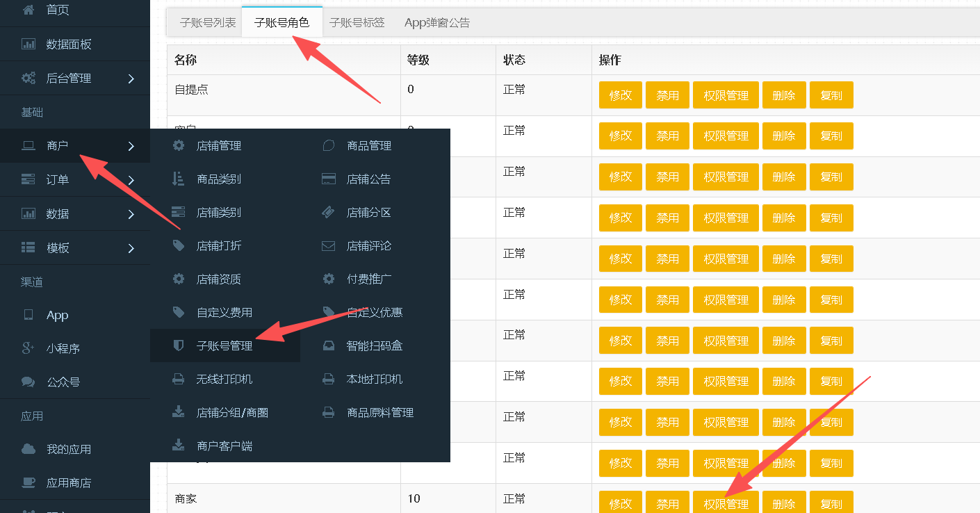
Task: Click the home icon beside 首页
Action: click(x=28, y=10)
